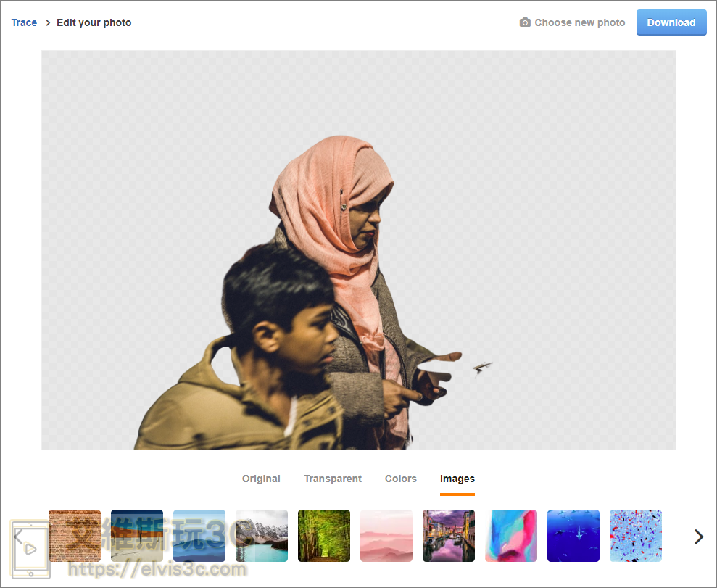Choose the sunset beach background thumbnail
Image resolution: width=717 pixels, height=588 pixels.
(137, 536)
